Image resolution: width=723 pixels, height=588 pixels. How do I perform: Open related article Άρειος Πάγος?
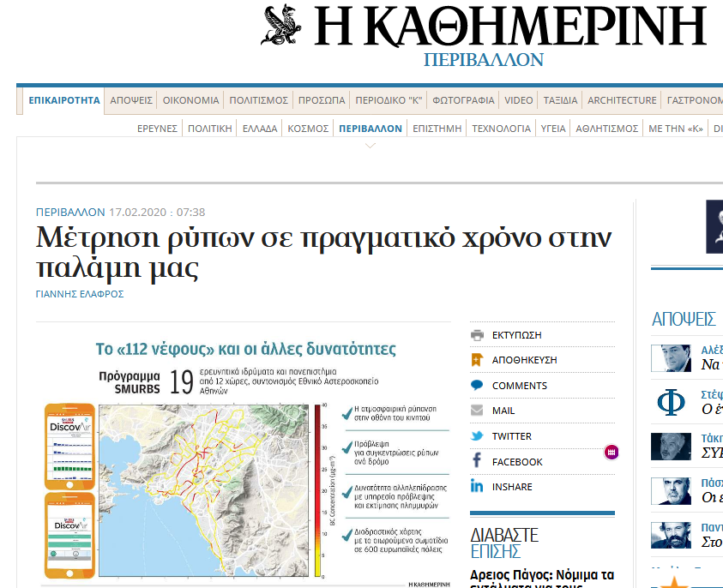coord(542,580)
